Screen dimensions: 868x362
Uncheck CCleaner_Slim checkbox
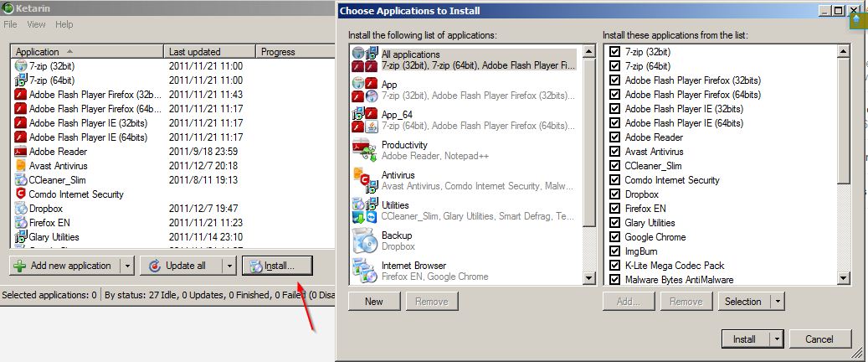pos(614,166)
